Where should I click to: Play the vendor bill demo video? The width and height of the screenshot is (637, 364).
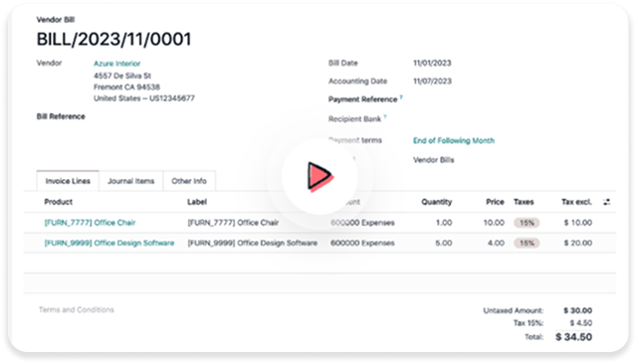[319, 176]
